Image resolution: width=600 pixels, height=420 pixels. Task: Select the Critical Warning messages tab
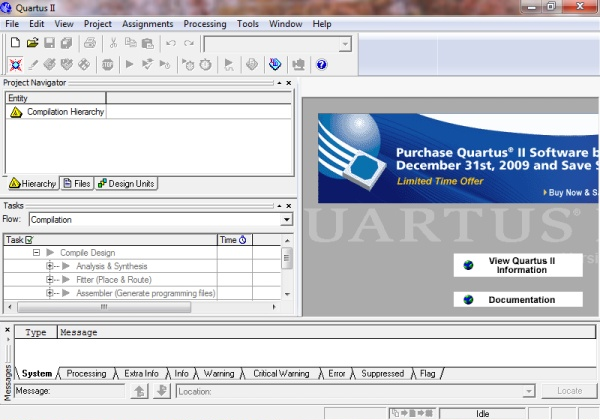click(281, 373)
